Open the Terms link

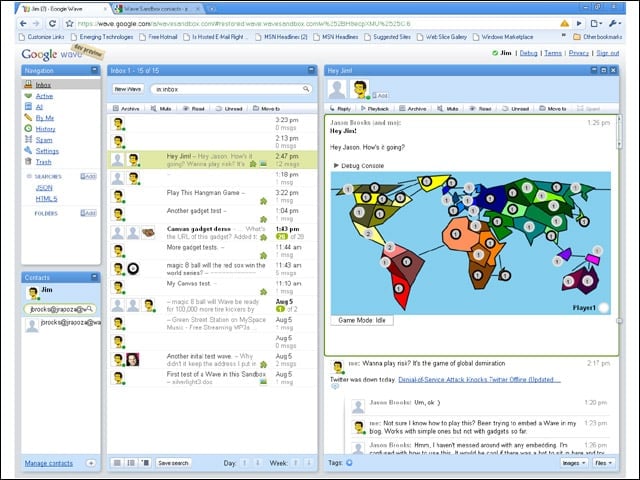pyautogui.click(x=553, y=53)
